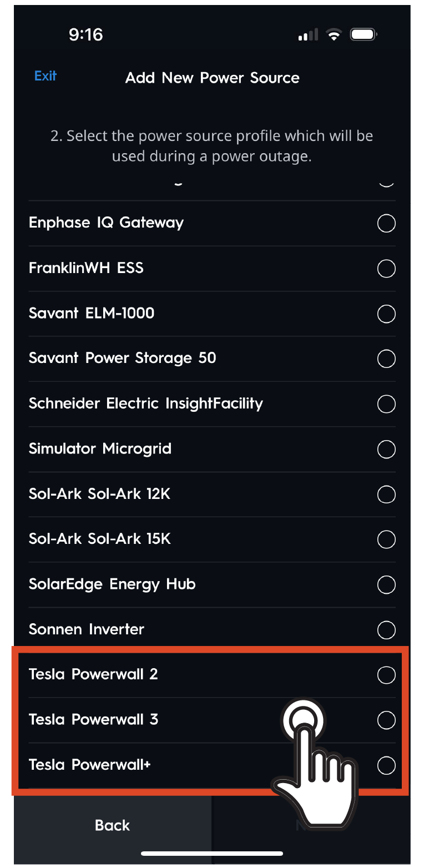
Task: Choose Sonnen Inverter radio button
Action: (386, 630)
